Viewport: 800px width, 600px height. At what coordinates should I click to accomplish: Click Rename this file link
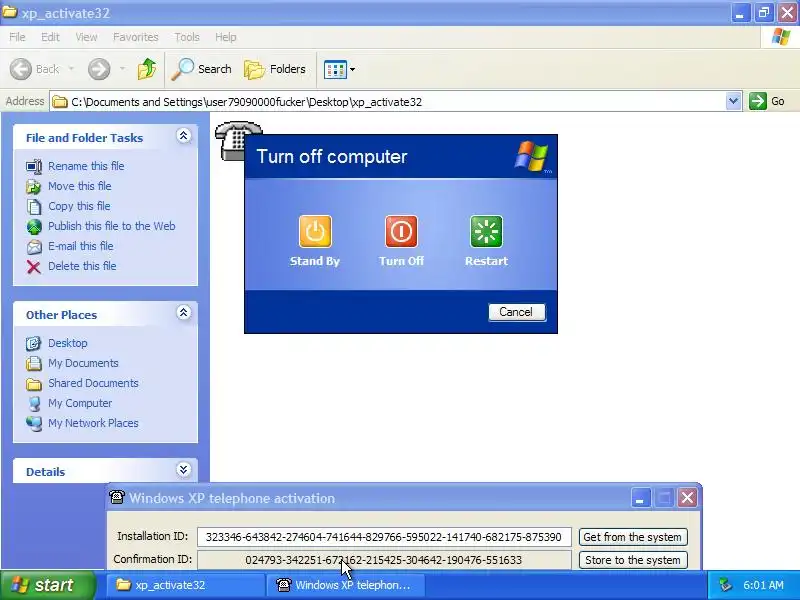coord(86,166)
